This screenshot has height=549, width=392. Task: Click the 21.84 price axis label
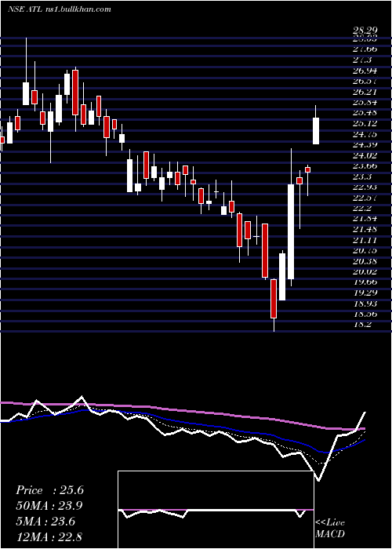click(x=365, y=219)
